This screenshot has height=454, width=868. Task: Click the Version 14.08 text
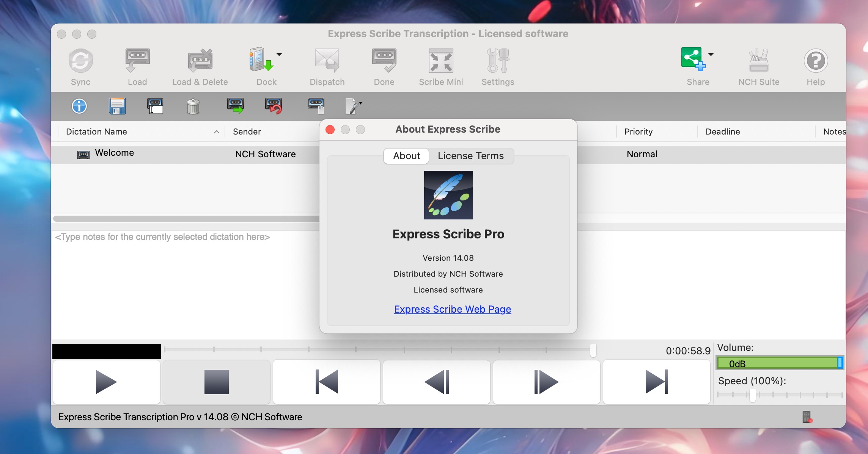448,258
